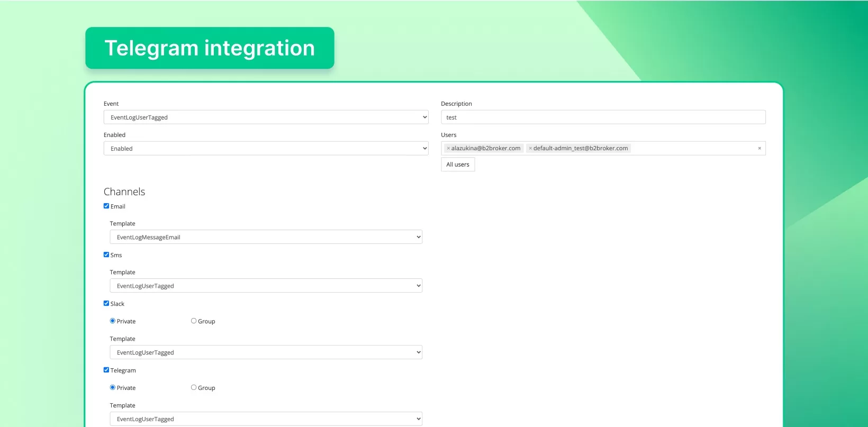Open the Event dropdown showing EventLogUserTagged

tap(266, 117)
